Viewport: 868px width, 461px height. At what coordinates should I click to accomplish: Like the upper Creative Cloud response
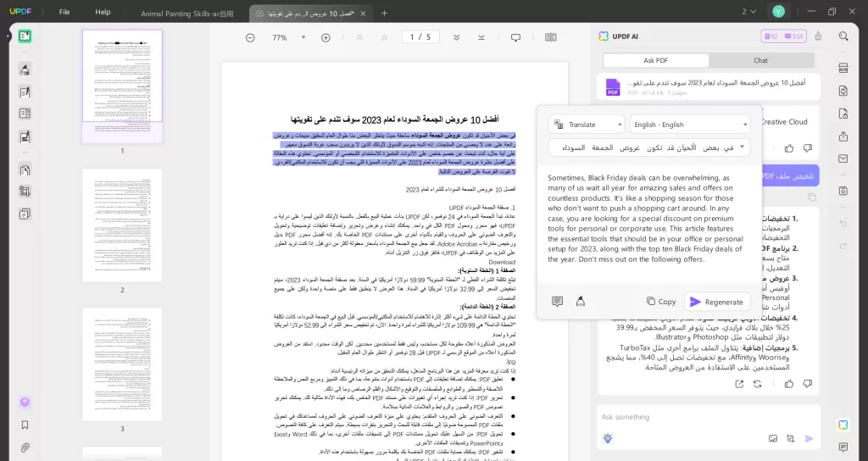coord(789,148)
